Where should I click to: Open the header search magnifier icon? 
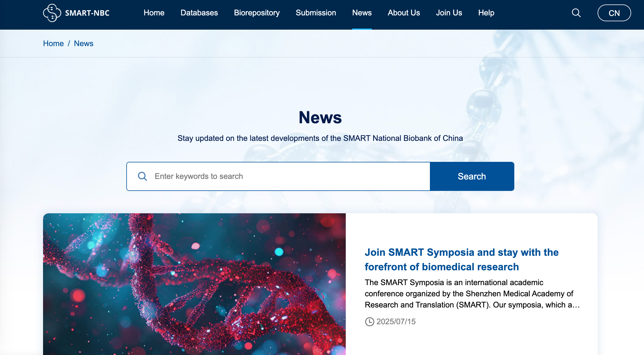(x=576, y=13)
